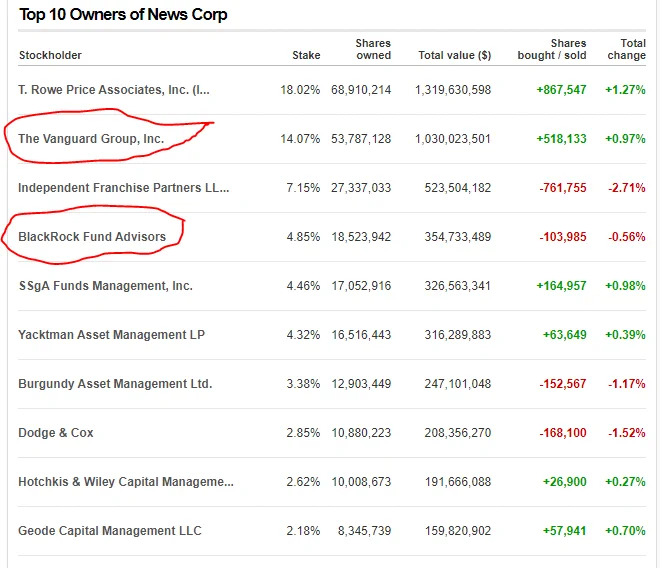This screenshot has width=660, height=568.
Task: Open BlackRock Fund Advisors link
Action: [92, 237]
